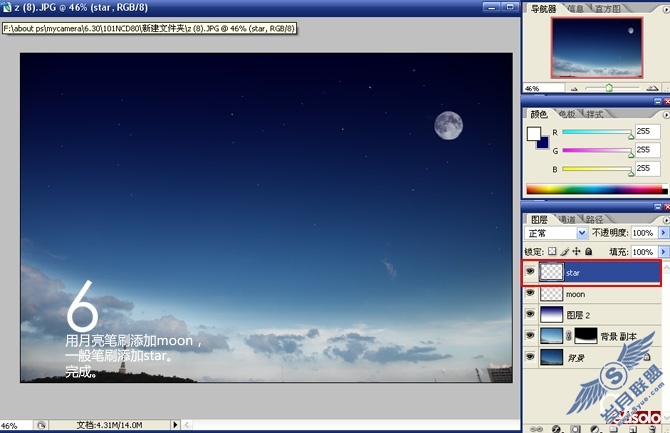Click the add layer mask icon
Screen dimensions: 670x433
[576, 429]
